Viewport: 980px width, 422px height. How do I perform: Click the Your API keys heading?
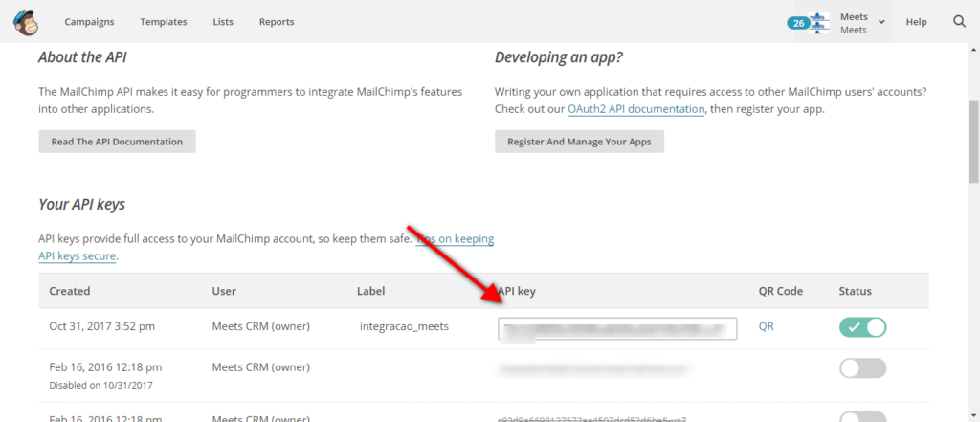tap(82, 205)
